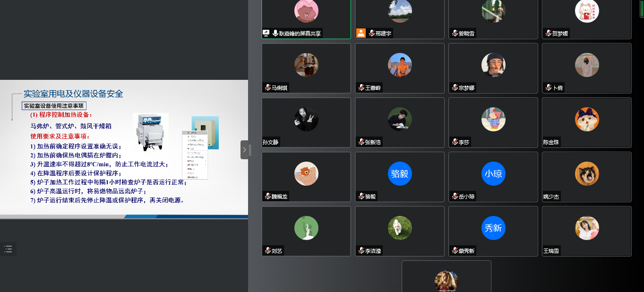Click first entry in the slide's context menu
The image size is (644, 292).
coord(194,133)
